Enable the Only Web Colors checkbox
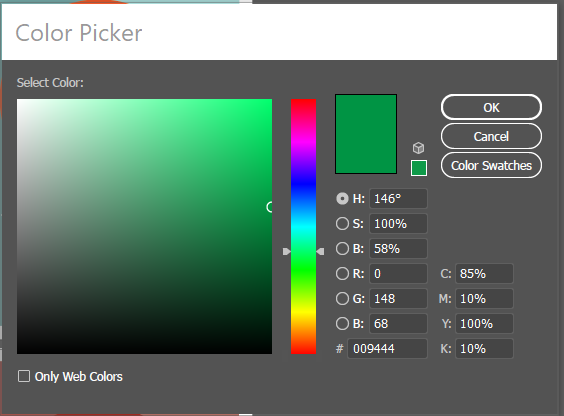This screenshot has height=416, width=564. (x=24, y=376)
